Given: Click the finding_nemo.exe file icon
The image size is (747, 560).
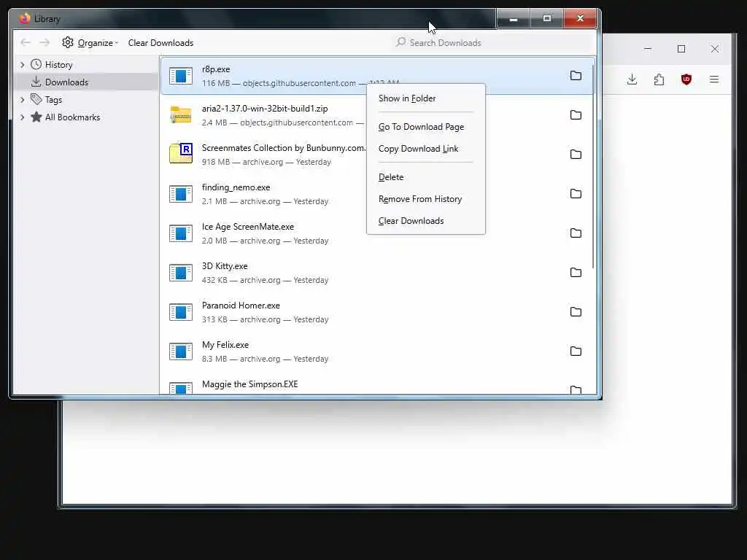Looking at the screenshot, I should (x=181, y=194).
